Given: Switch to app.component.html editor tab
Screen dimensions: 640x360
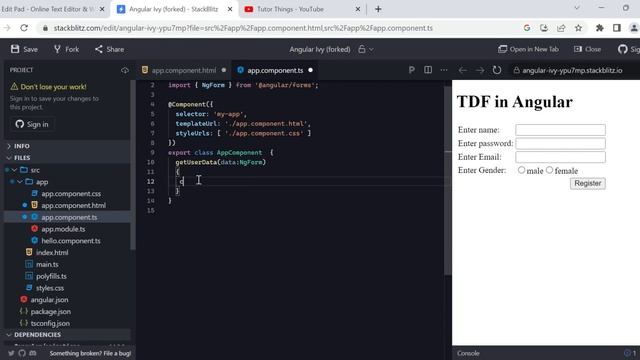Looking at the screenshot, I should point(184,70).
